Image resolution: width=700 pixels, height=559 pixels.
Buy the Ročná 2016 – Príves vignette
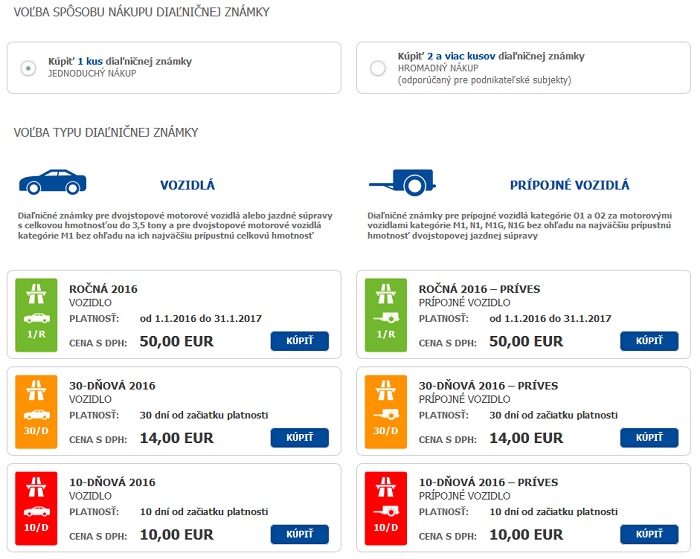[x=649, y=341]
